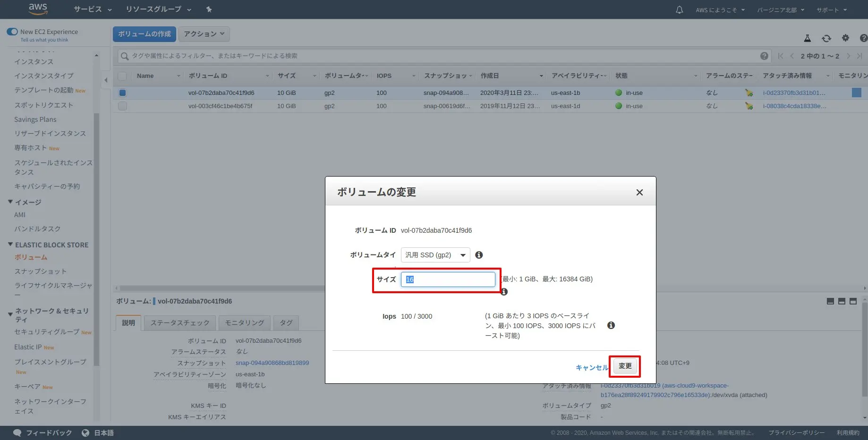Open snapshot link snap-094a90868bd819899
The image size is (868, 440).
[272, 363]
